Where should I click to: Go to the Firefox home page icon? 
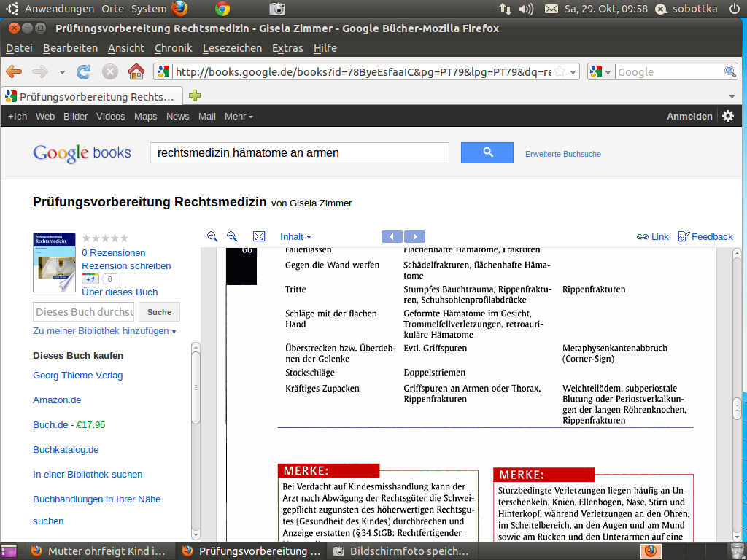[136, 71]
